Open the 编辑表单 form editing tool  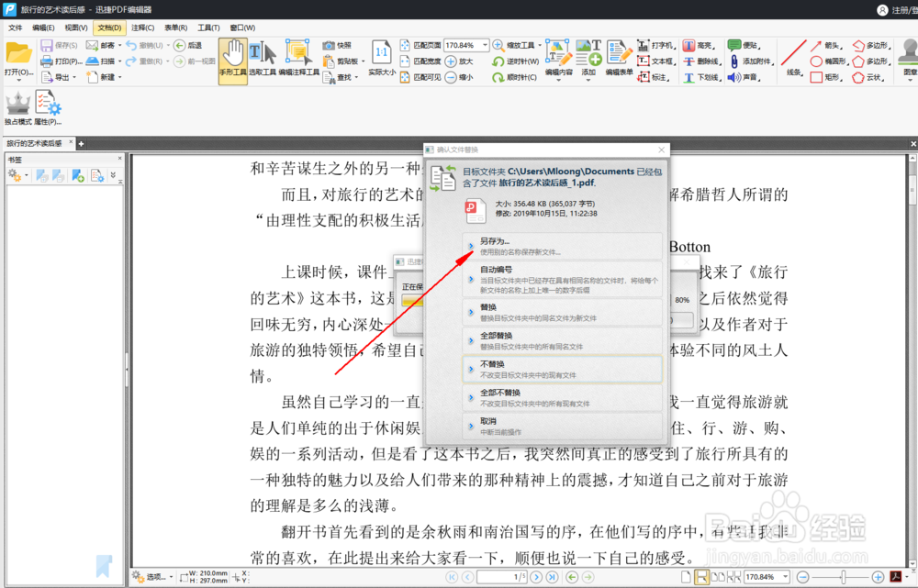(619, 59)
